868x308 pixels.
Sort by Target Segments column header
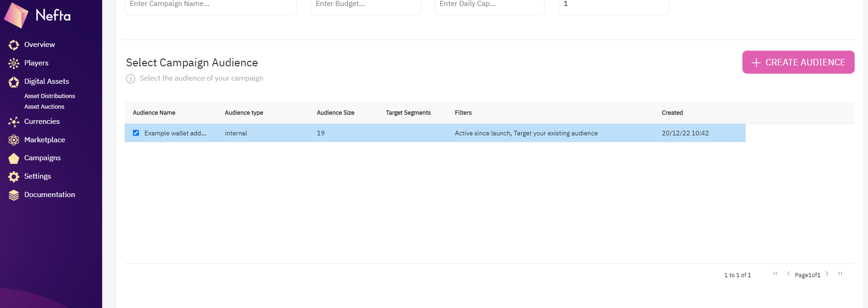pos(408,113)
